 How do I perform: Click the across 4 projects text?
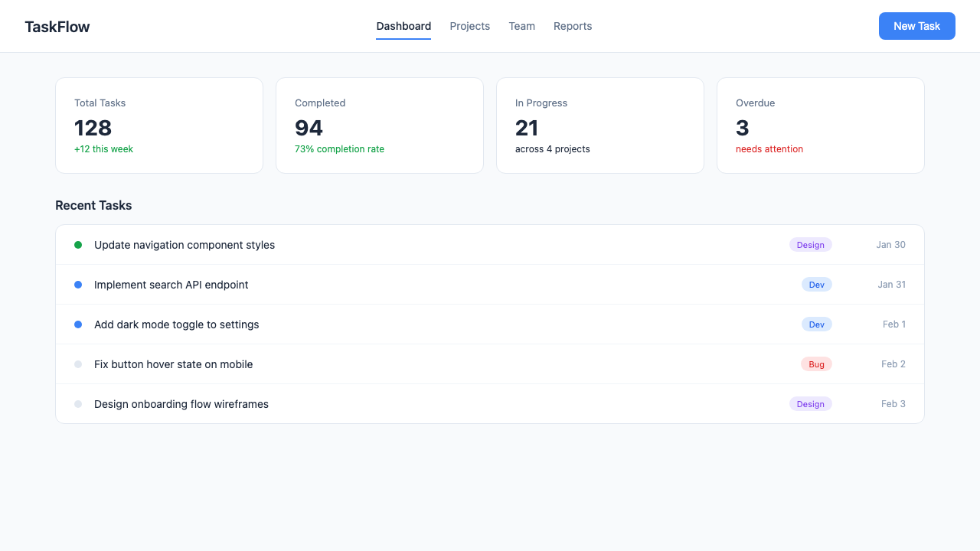tap(553, 149)
